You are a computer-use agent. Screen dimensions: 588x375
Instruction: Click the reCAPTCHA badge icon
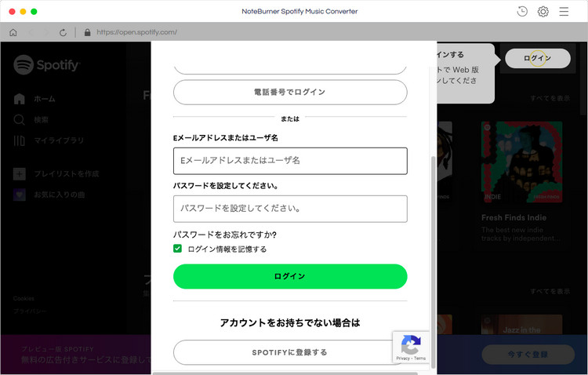tap(411, 344)
